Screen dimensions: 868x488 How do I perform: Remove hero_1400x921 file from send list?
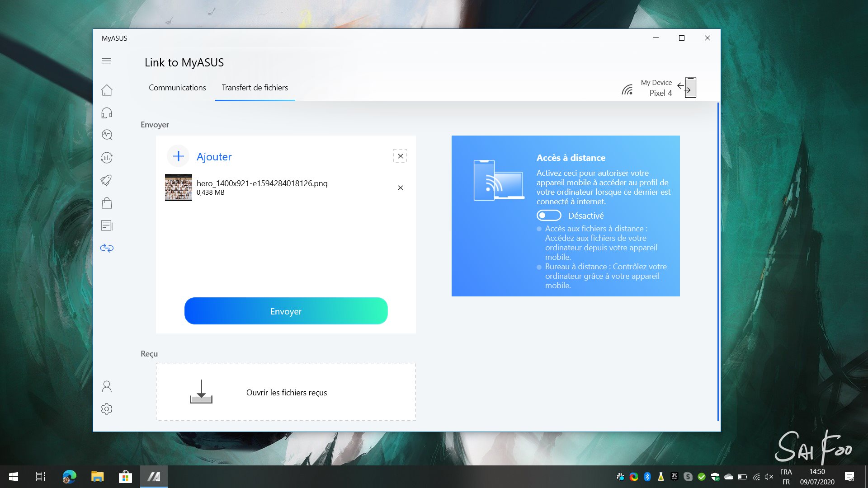point(400,188)
